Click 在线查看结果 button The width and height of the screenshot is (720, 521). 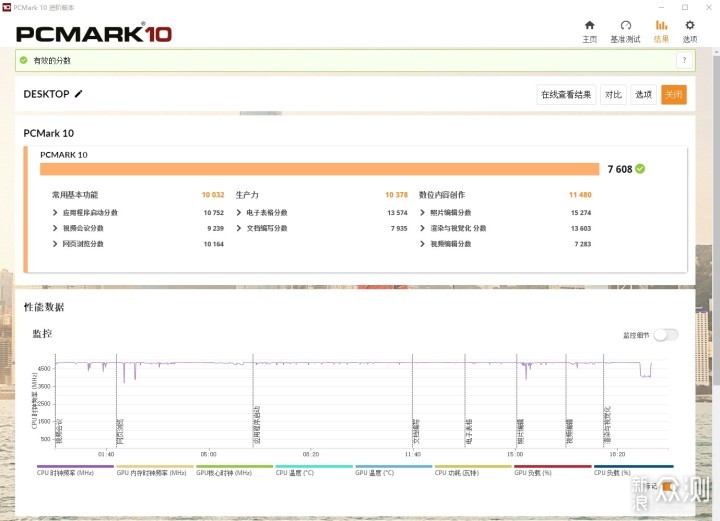tap(566, 95)
